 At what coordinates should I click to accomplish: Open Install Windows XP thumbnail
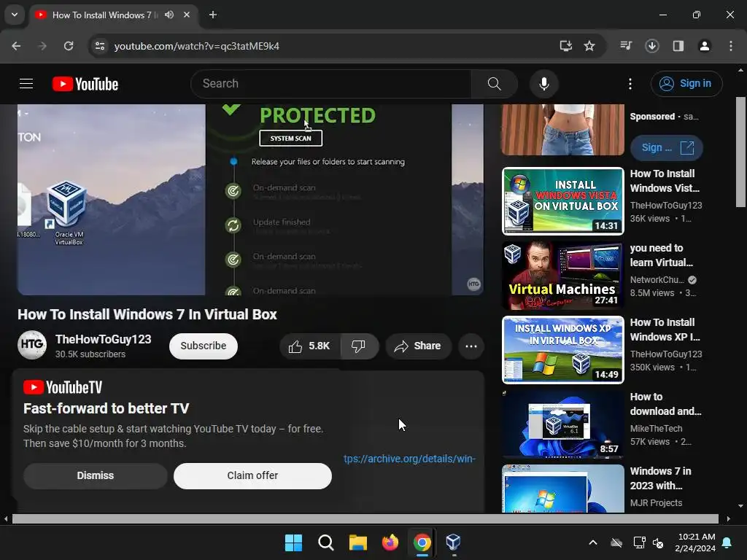click(562, 349)
